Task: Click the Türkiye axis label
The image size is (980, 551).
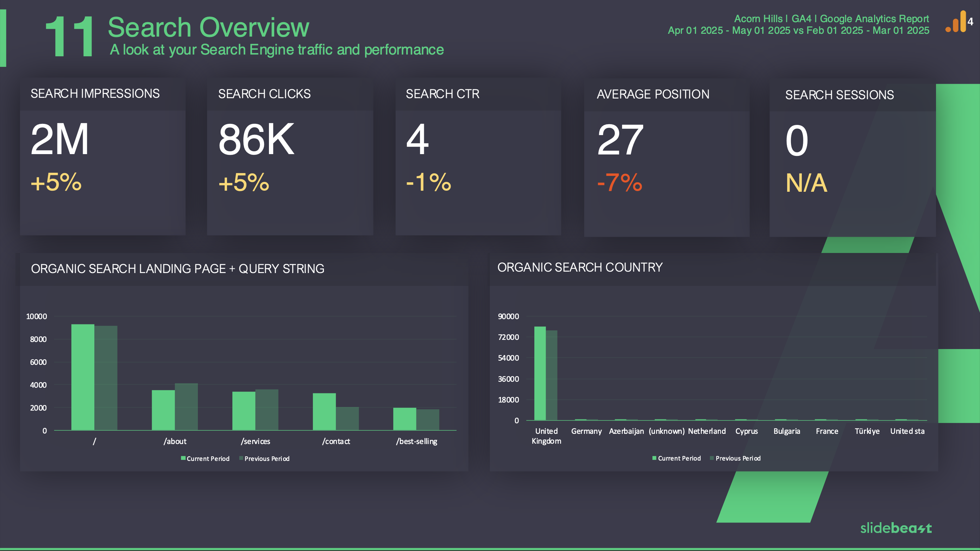Action: [867, 431]
